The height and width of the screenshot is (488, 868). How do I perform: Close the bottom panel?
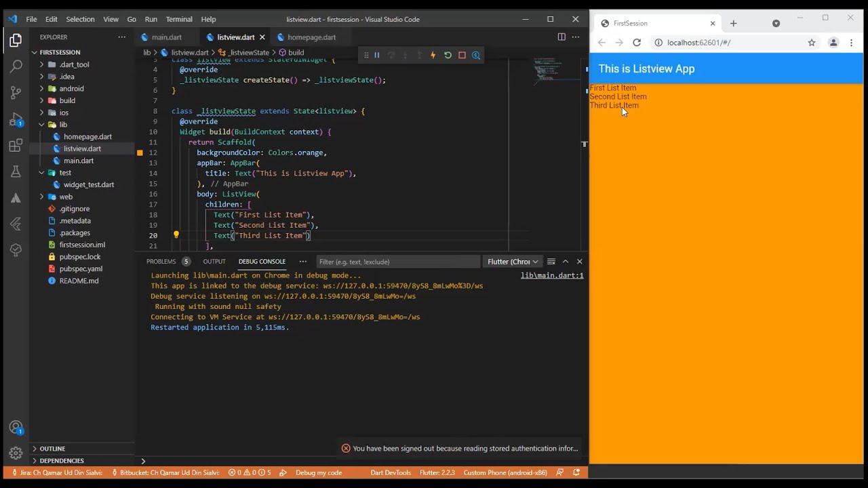point(580,262)
